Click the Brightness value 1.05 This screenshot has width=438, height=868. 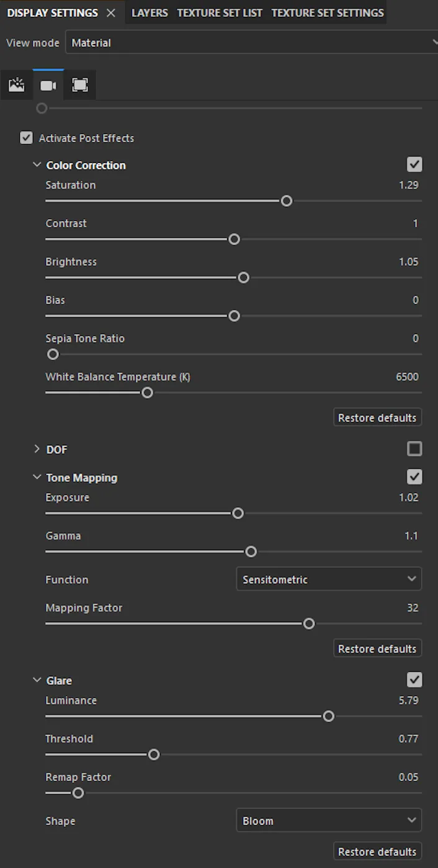pyautogui.click(x=409, y=262)
